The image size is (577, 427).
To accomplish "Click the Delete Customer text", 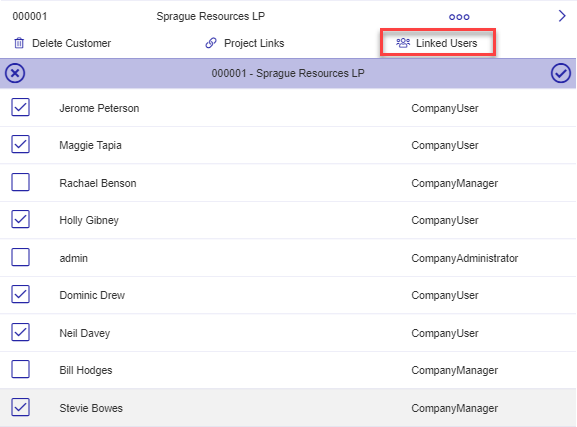I will (x=71, y=43).
